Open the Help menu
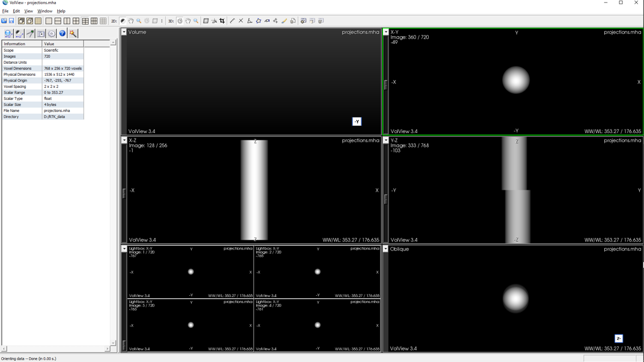 61,11
